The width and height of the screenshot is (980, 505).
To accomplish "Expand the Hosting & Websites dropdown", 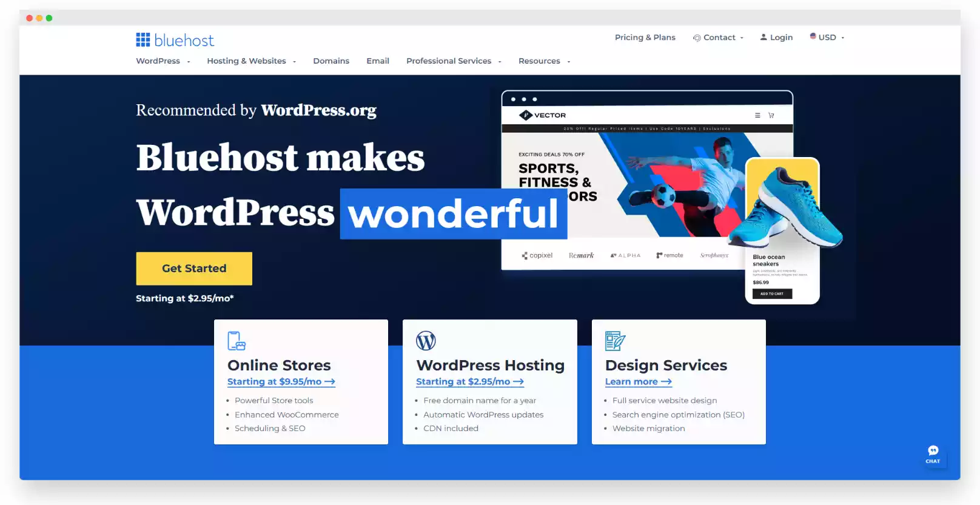I will 295,62.
